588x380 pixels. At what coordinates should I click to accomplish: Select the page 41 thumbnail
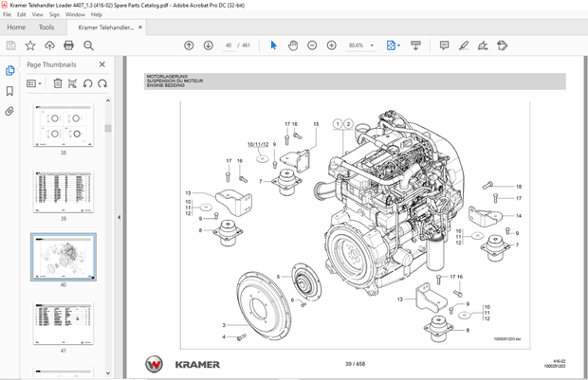coord(64,323)
